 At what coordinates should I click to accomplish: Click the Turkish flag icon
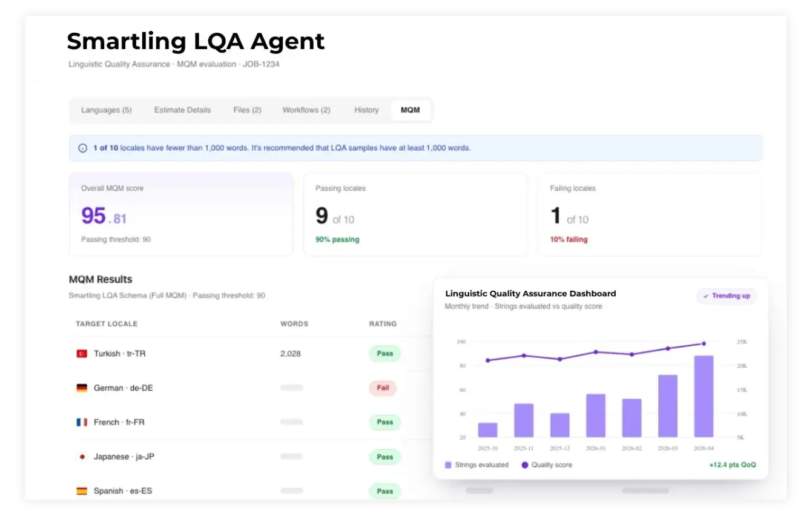[x=82, y=354]
